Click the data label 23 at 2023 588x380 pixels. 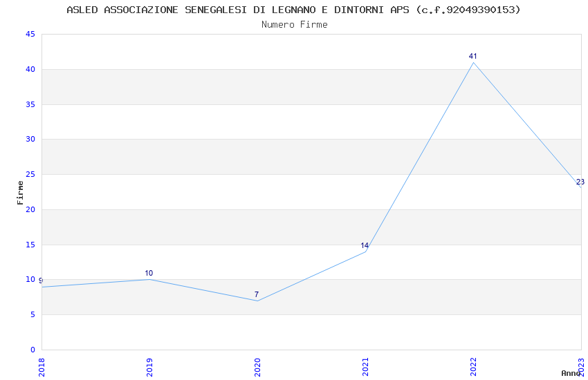(580, 182)
